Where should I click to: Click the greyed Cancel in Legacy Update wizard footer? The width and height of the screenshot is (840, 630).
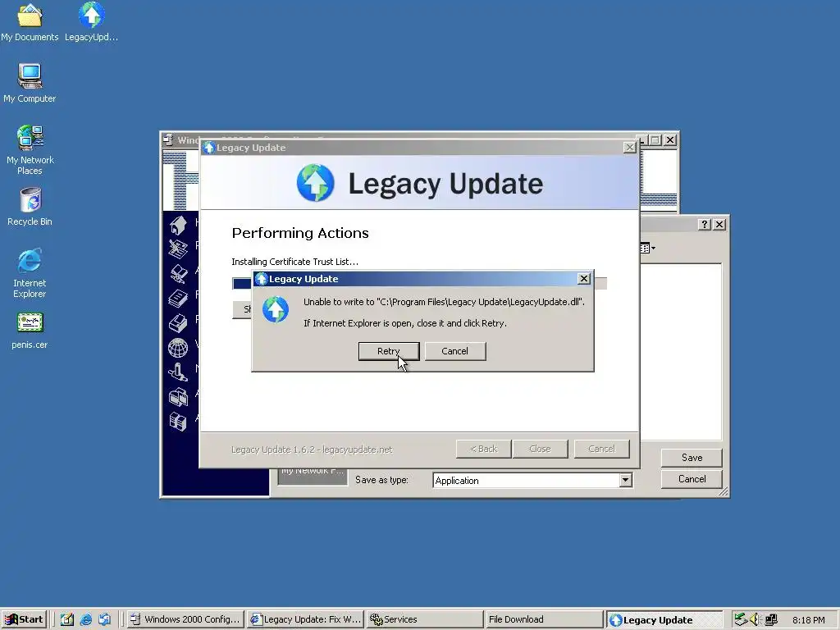[601, 449]
